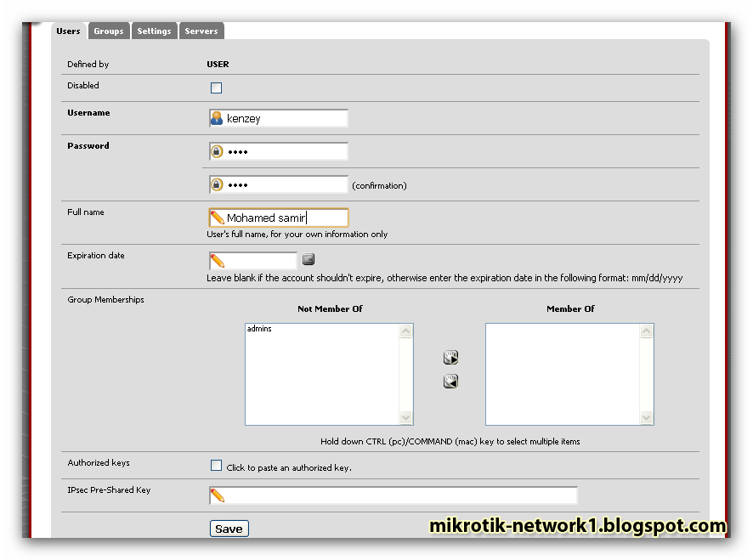Click the Member Of list box
The width and height of the screenshot is (753, 560).
click(569, 374)
